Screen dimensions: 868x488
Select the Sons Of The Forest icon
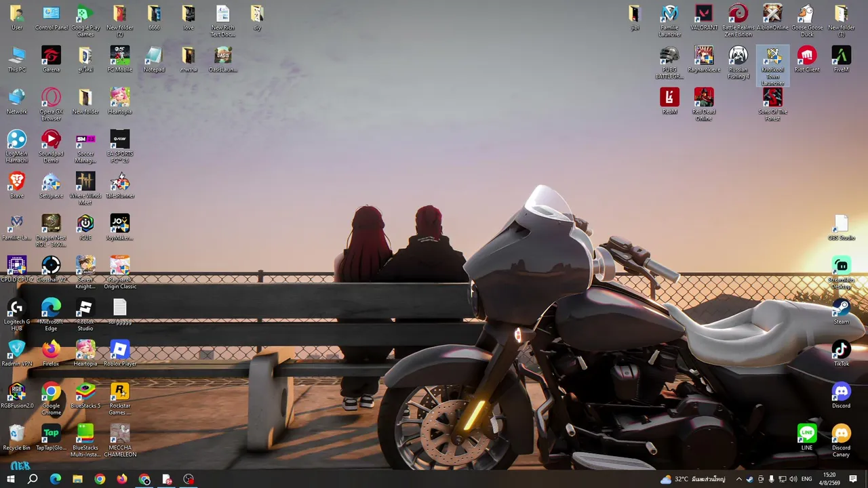point(772,104)
